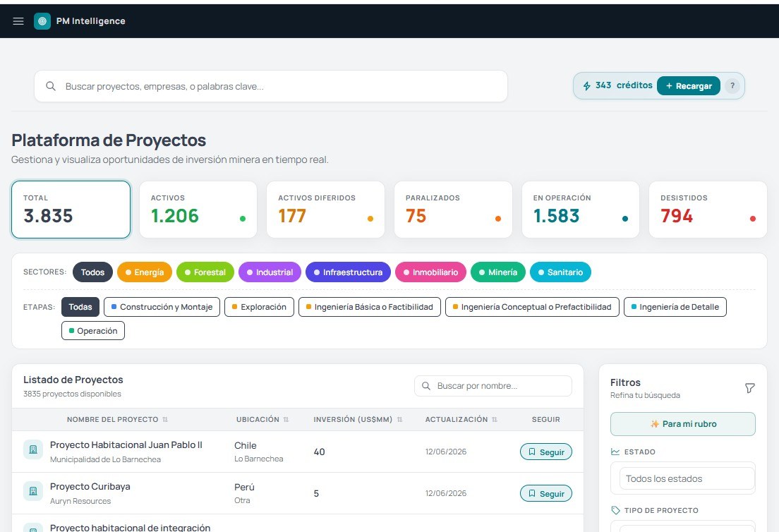Click building icon for Proyecto Habitacional Juan Pablo II
Image resolution: width=779 pixels, height=532 pixels.
click(33, 449)
